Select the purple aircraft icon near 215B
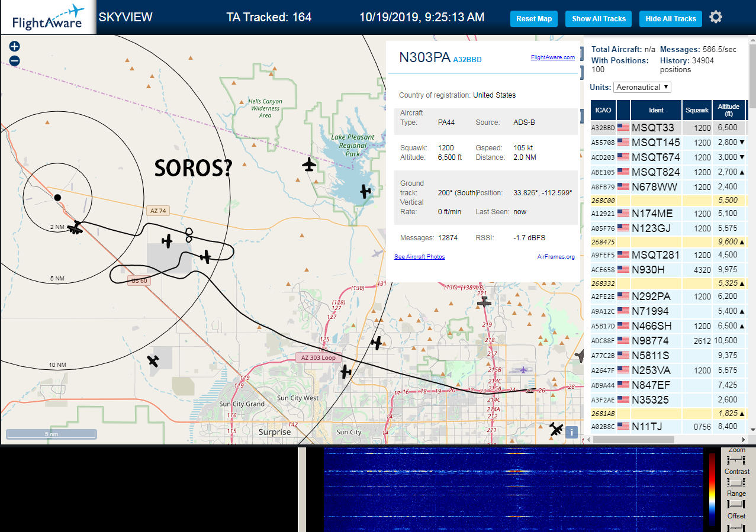This screenshot has width=756, height=532. [523, 370]
